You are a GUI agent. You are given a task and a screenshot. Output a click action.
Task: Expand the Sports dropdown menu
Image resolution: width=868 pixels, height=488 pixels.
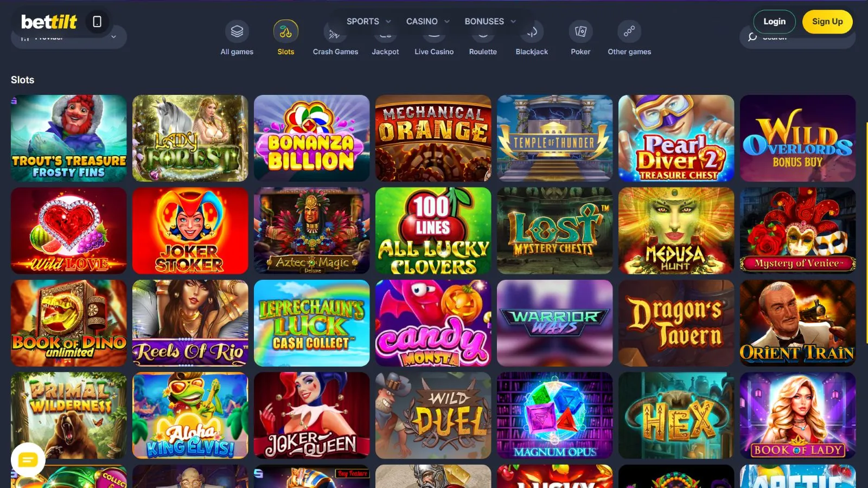pos(369,21)
